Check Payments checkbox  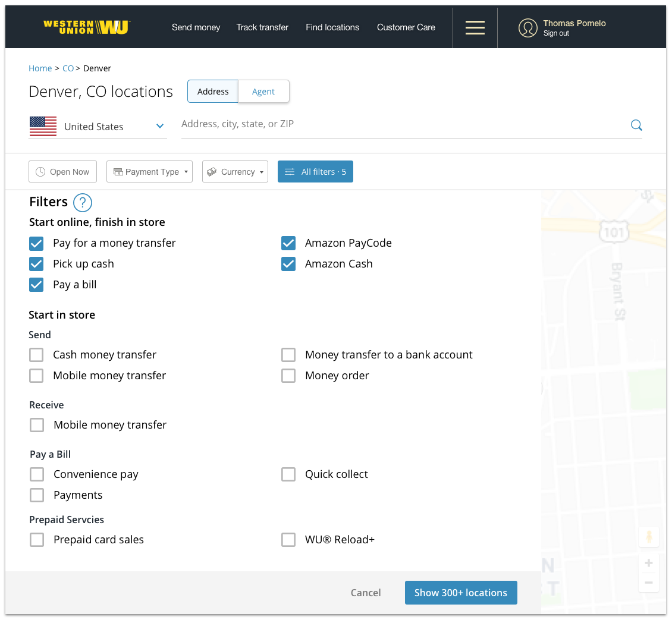point(37,495)
